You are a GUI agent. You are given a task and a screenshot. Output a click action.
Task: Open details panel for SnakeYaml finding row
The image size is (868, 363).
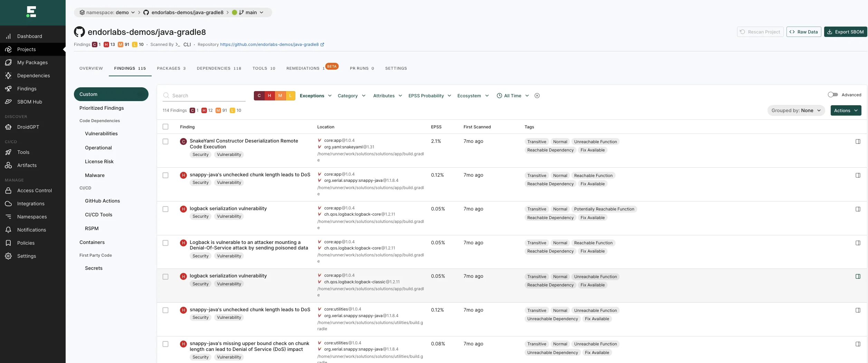click(858, 141)
